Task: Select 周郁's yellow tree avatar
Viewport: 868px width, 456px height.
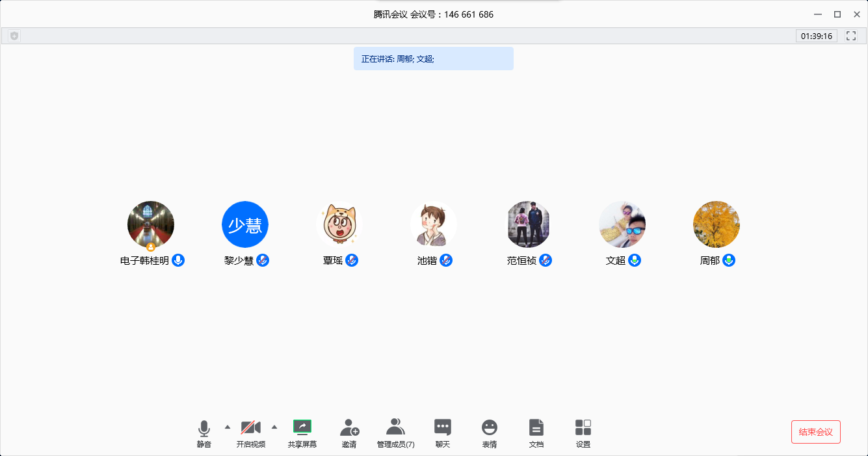Action: pyautogui.click(x=717, y=224)
